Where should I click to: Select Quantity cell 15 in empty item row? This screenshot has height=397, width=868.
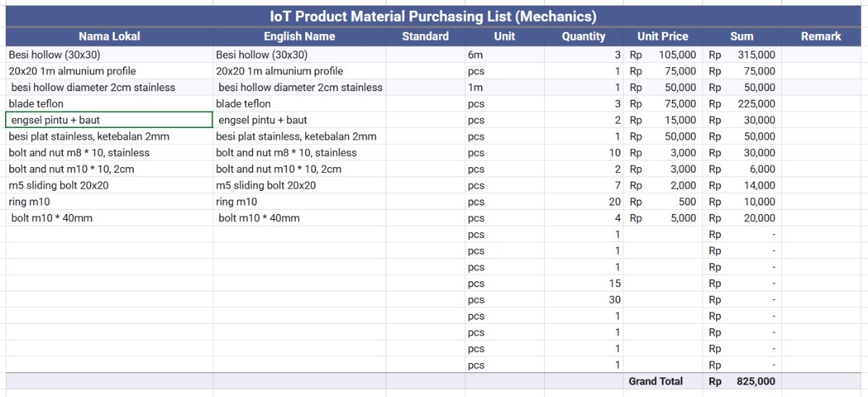[583, 283]
